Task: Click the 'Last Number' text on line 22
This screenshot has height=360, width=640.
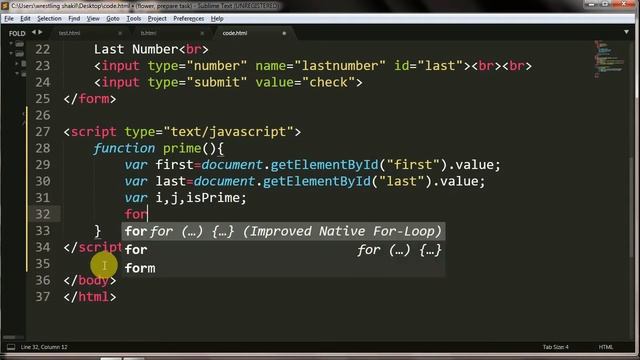Action: 136,49
